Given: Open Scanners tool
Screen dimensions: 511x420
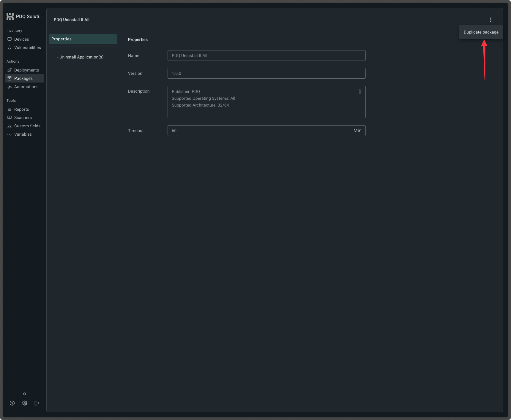Looking at the screenshot, I should tap(24, 118).
